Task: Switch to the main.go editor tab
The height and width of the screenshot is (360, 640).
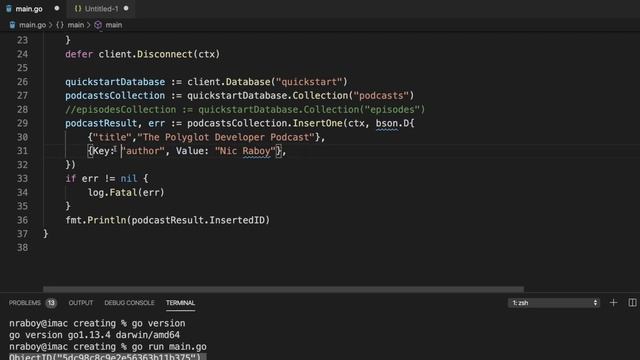Action: click(x=29, y=9)
